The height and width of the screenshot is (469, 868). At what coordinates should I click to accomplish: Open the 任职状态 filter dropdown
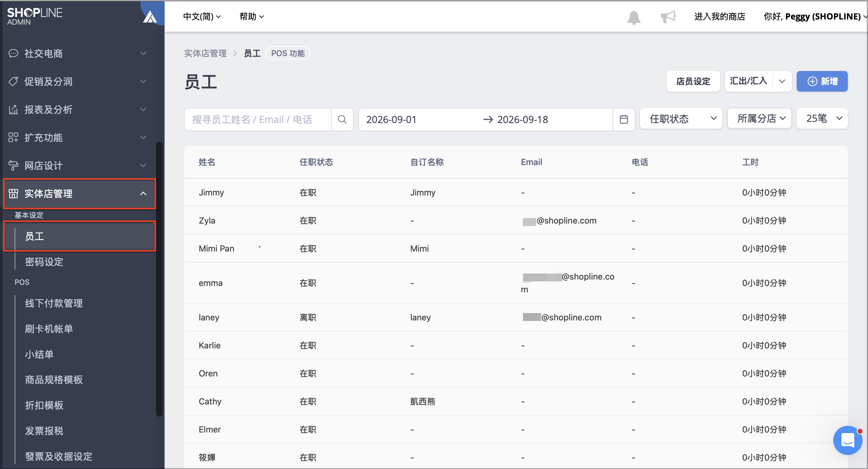(x=681, y=118)
